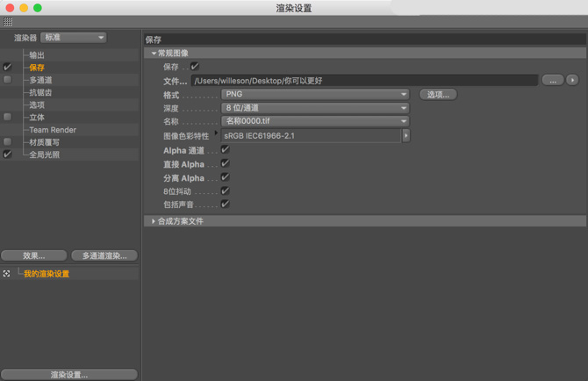Click the 效果... button
Viewport: 588px width, 381px height.
pyautogui.click(x=33, y=255)
